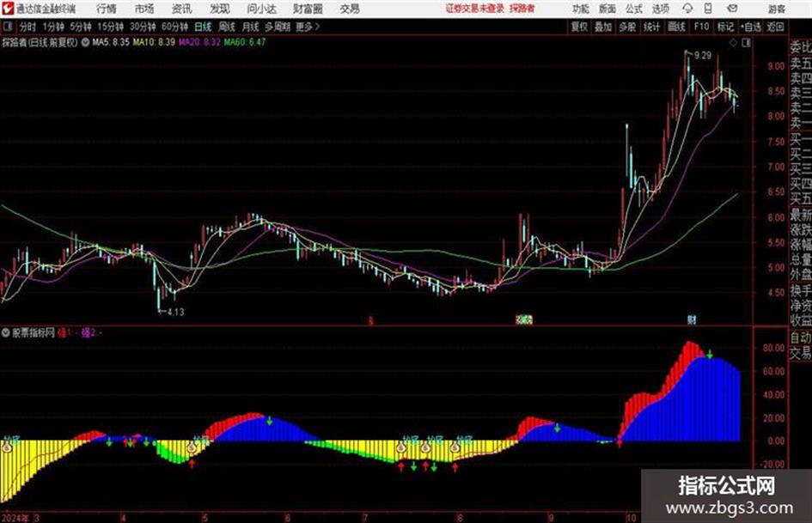Open the 选项 menu
The image size is (812, 523).
[x=660, y=9]
